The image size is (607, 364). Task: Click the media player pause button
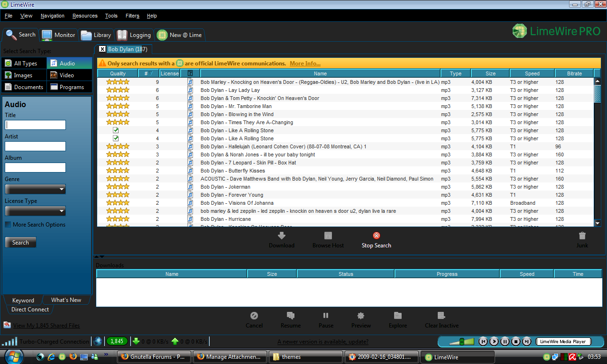pos(505,341)
